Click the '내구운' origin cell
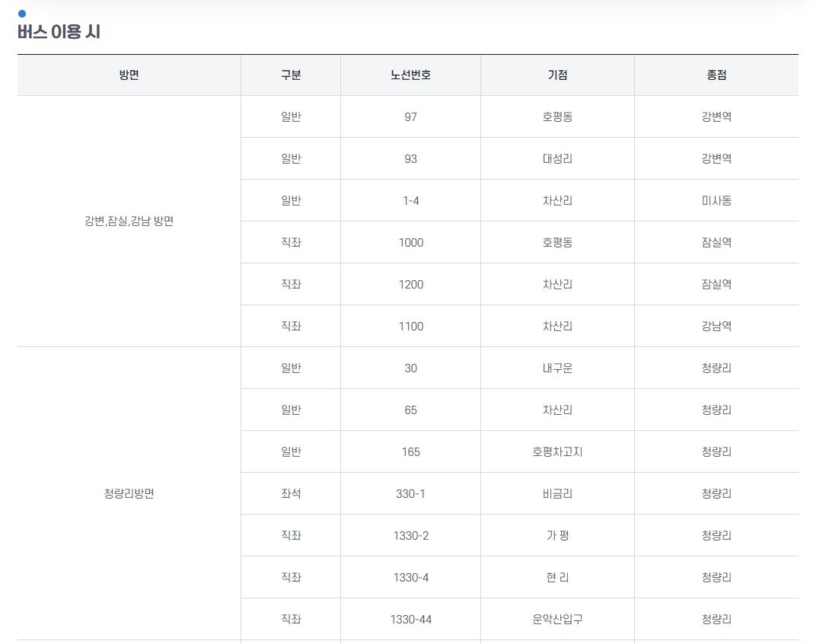 click(x=557, y=368)
